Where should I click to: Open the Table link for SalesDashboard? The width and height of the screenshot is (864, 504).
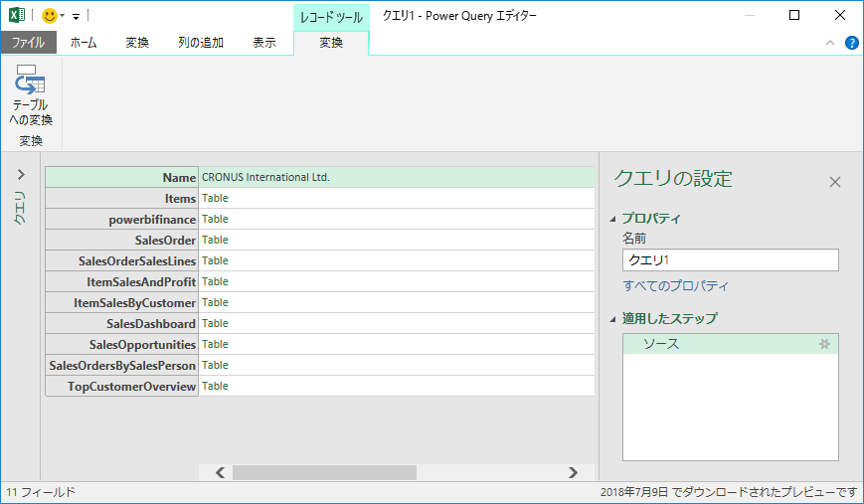(x=215, y=324)
